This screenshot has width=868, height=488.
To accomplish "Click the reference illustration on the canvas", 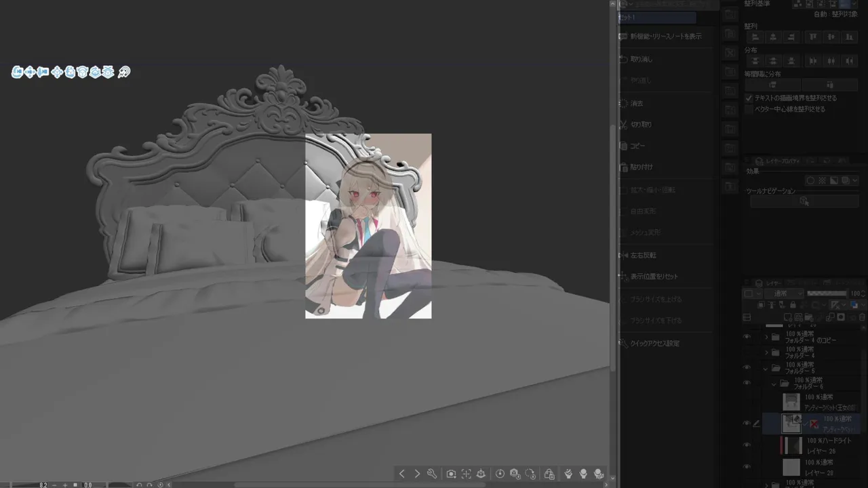I will point(368,226).
